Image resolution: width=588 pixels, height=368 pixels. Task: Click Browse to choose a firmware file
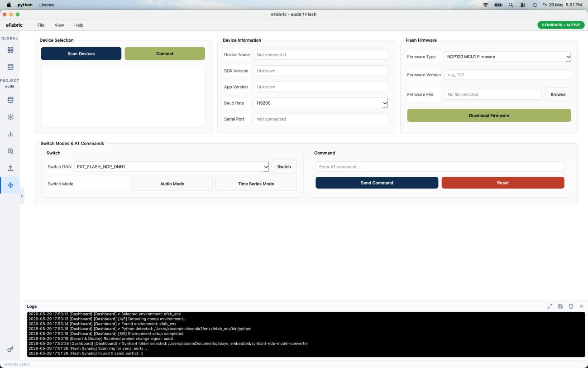pos(558,94)
